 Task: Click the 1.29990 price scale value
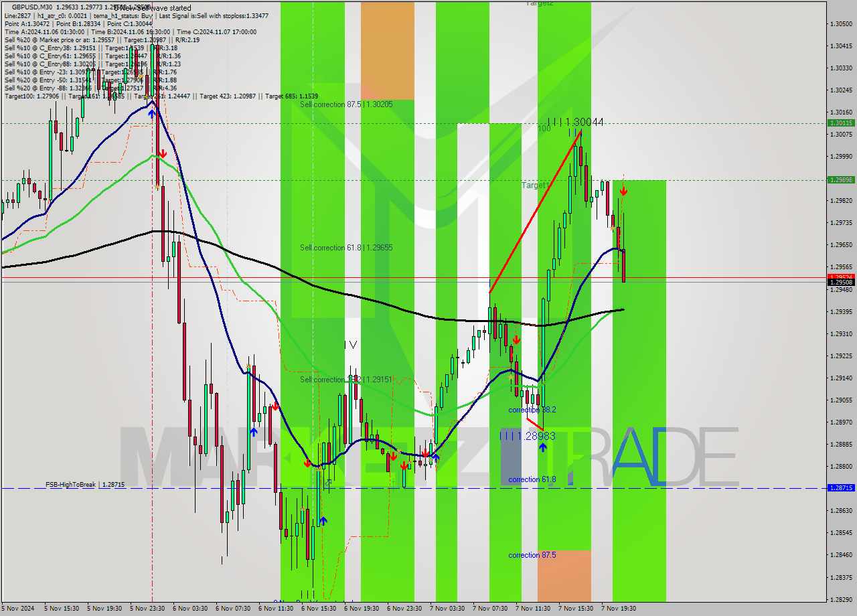841,156
